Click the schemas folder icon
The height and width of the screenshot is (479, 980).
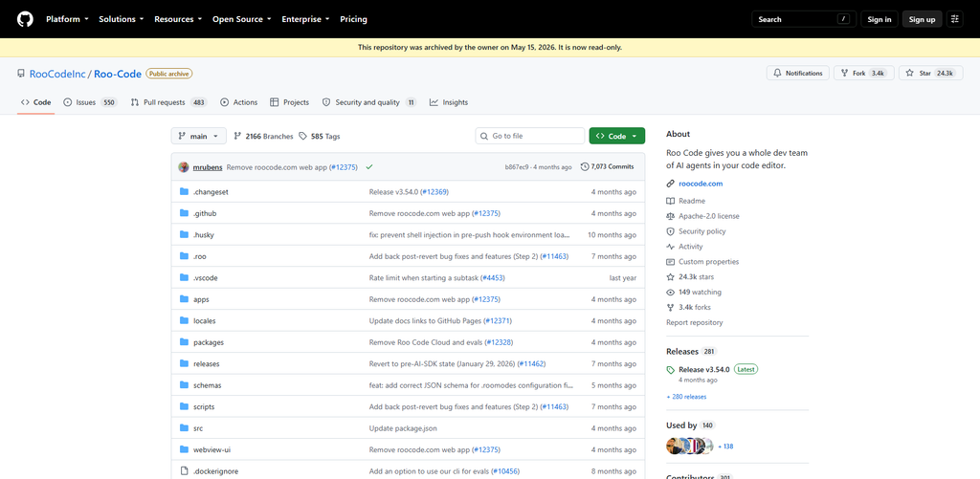pos(184,384)
